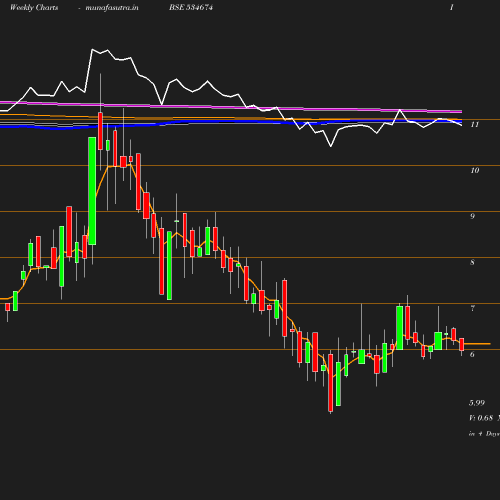Select the 5.99 last price value
The width and height of the screenshot is (500, 500).
pyautogui.click(x=477, y=403)
